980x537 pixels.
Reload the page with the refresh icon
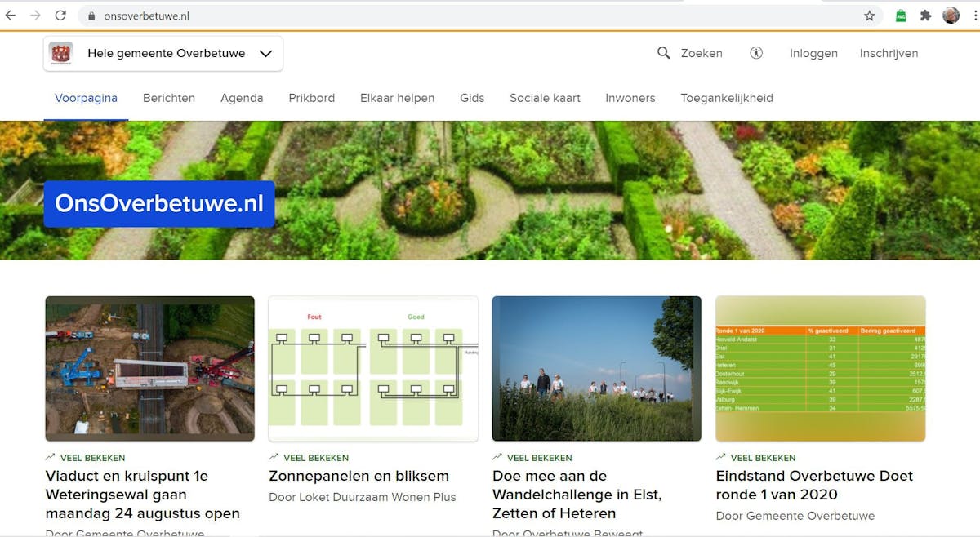point(60,16)
